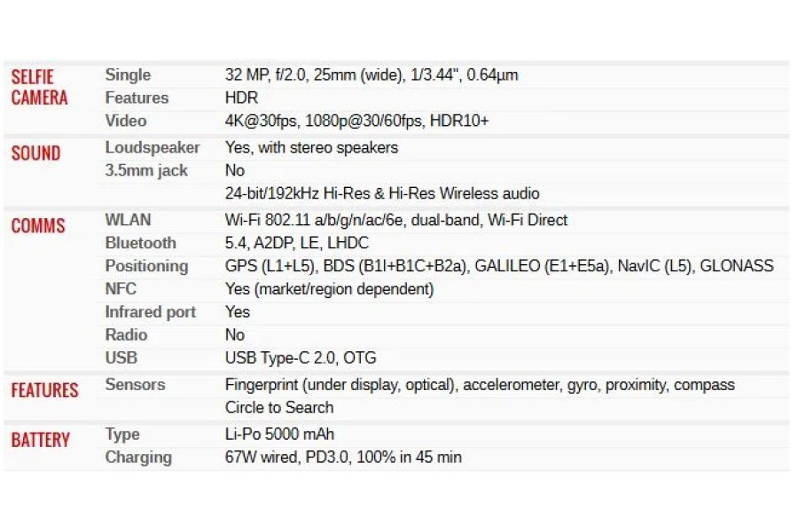Open the USB spec label
Viewport: 798px width, 532px height.
point(121,357)
